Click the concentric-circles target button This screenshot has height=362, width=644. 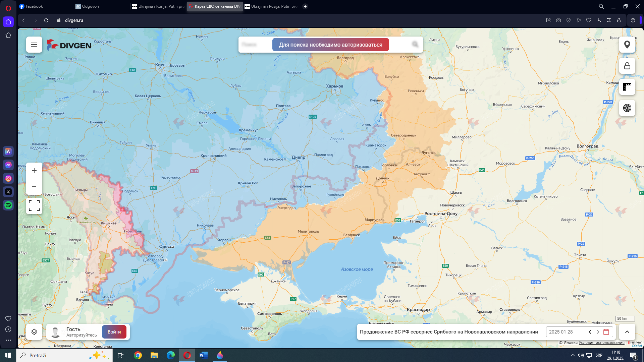tap(627, 108)
